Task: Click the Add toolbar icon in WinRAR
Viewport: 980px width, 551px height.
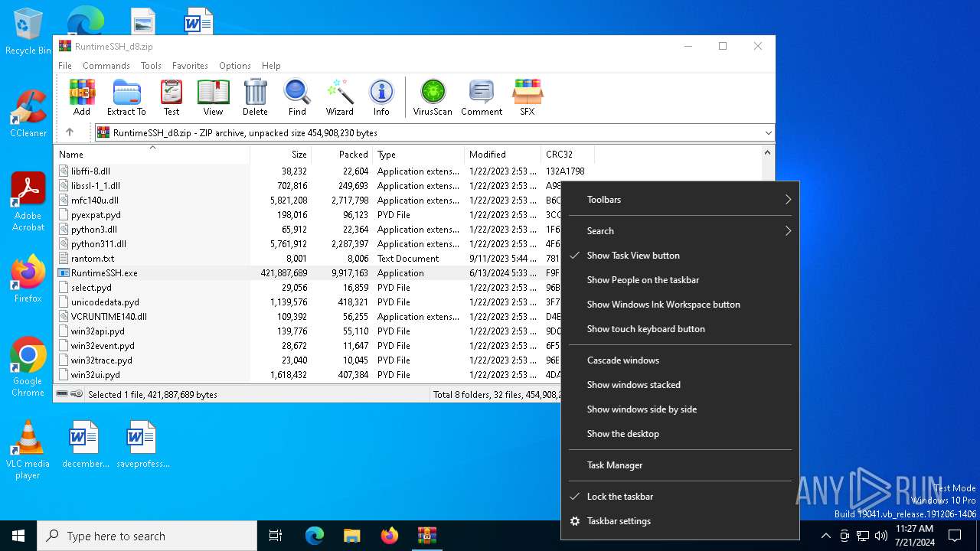Action: coord(82,97)
